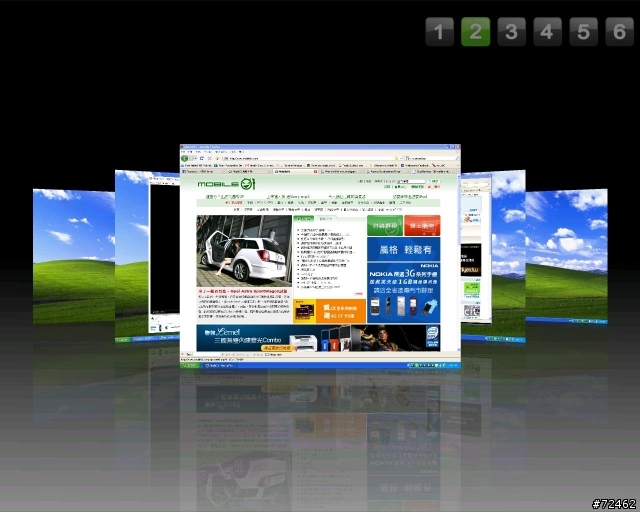
Task: Focus the Firefox address bar
Action: [310, 158]
